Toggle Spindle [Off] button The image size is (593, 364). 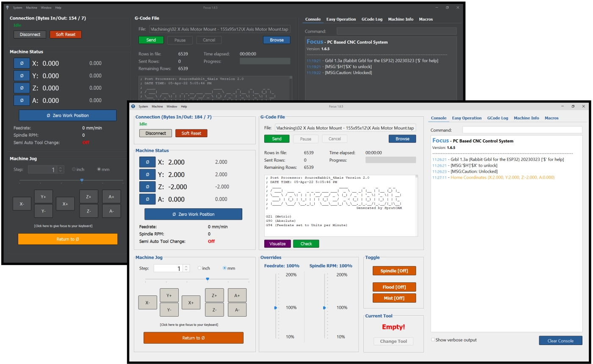tap(394, 271)
